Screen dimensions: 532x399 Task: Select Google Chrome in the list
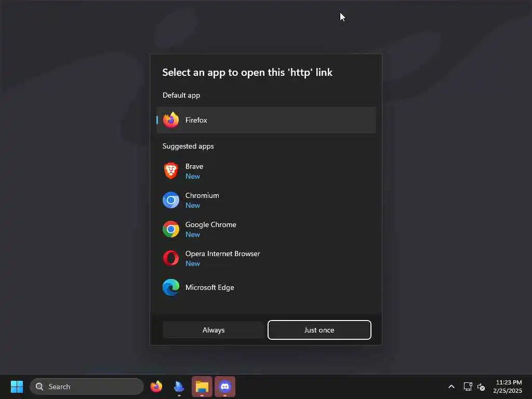(267, 229)
